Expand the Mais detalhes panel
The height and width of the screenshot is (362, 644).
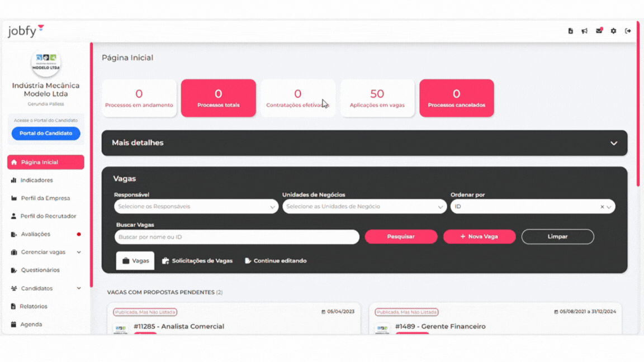click(x=613, y=143)
